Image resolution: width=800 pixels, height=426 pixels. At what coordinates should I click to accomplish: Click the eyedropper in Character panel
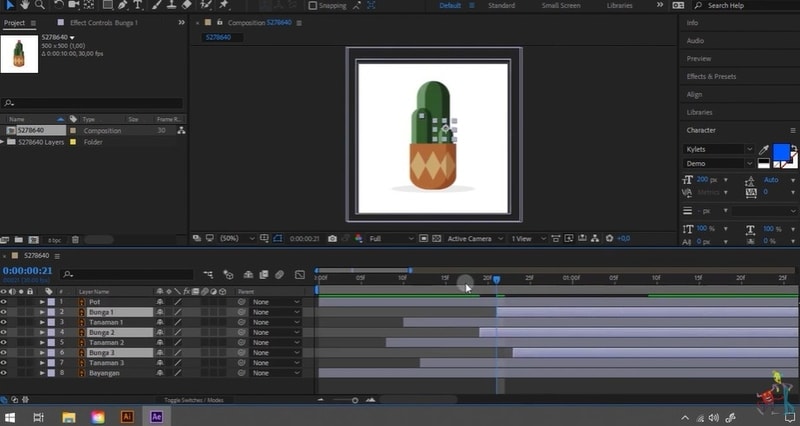765,150
